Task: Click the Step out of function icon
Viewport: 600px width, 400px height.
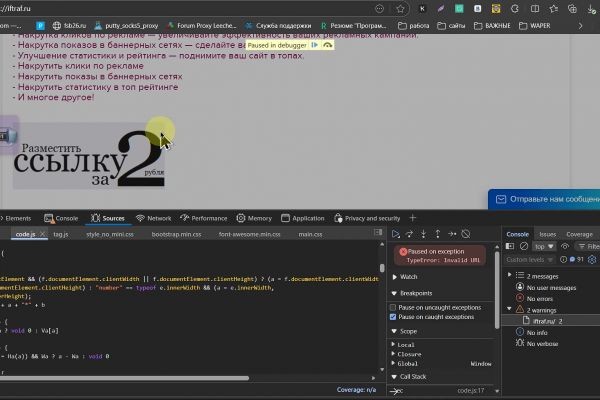Action: [438, 234]
